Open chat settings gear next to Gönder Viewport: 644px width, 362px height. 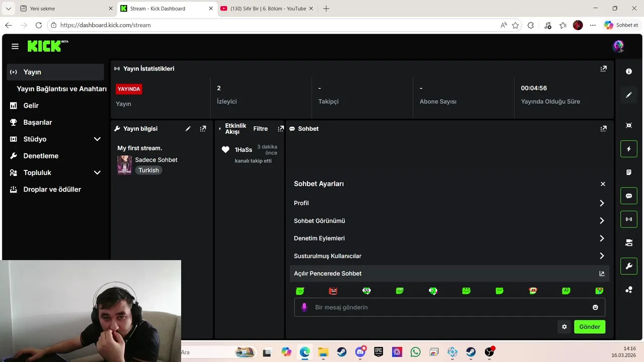[x=564, y=327]
